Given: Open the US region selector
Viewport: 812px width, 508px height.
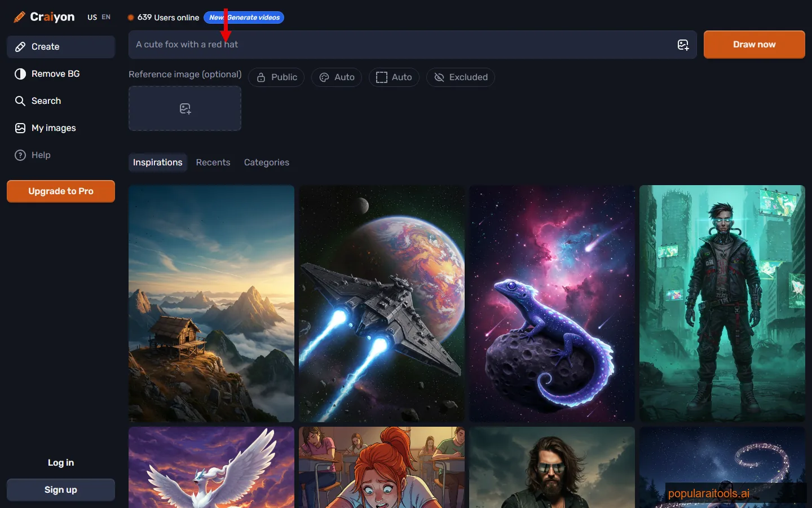Looking at the screenshot, I should point(91,17).
